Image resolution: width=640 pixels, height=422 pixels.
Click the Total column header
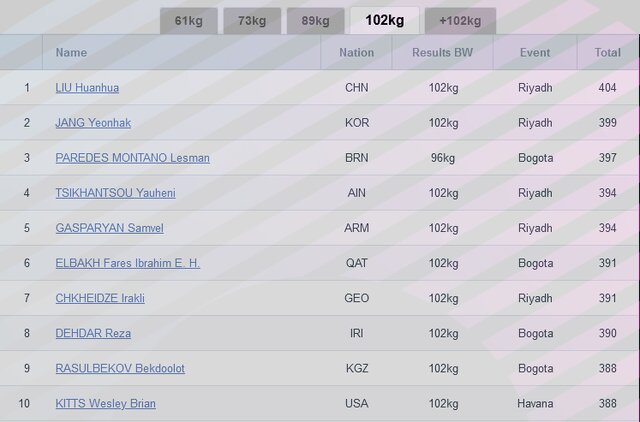[607, 52]
